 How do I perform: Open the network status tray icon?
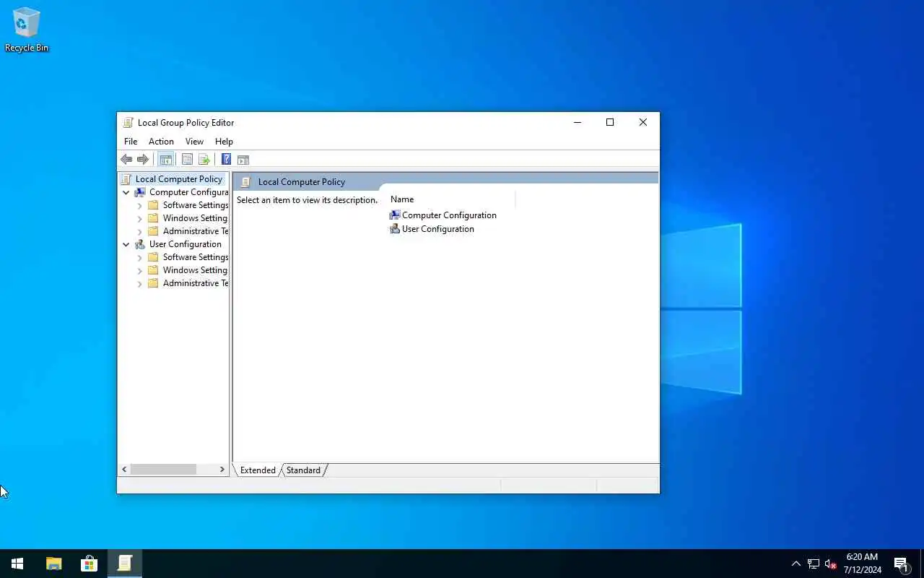[x=814, y=564]
